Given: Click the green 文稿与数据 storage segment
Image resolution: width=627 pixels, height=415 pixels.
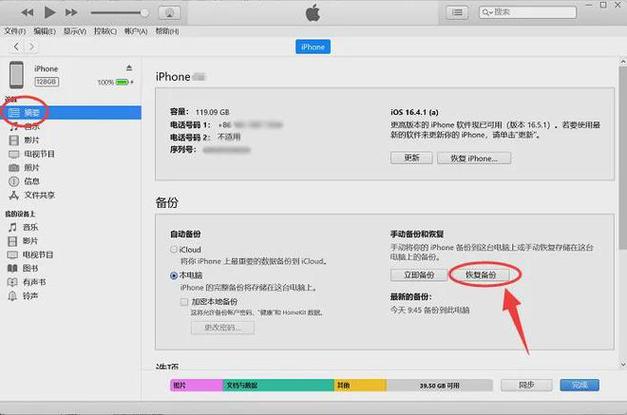Looking at the screenshot, I should (278, 385).
